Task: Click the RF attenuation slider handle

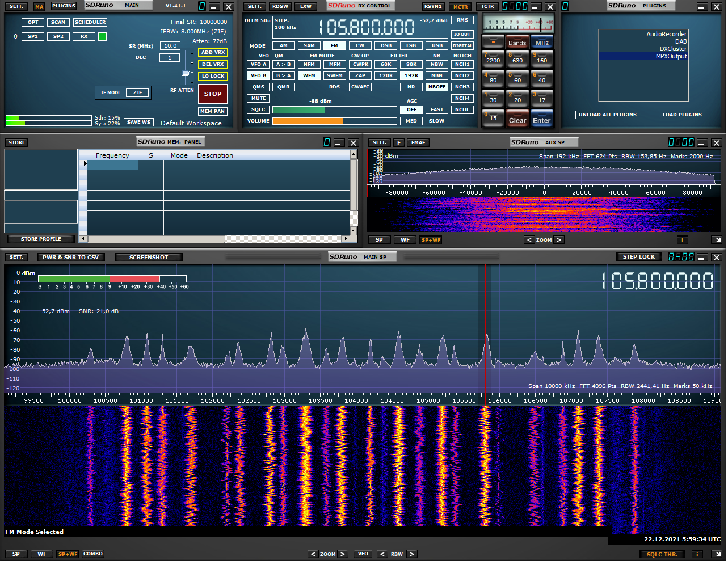Action: pos(186,73)
